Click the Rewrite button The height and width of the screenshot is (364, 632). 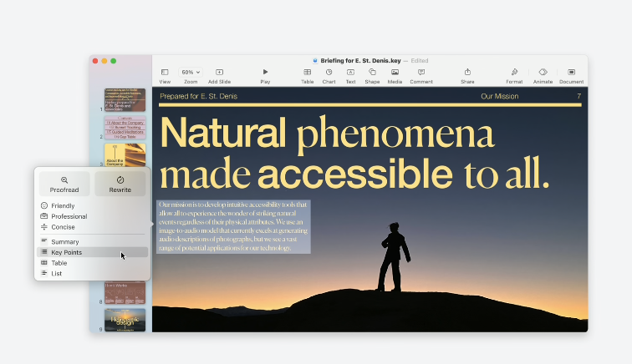120,184
